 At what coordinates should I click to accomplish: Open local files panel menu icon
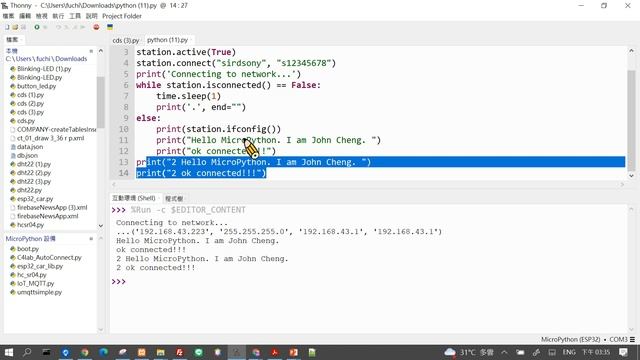click(x=91, y=51)
